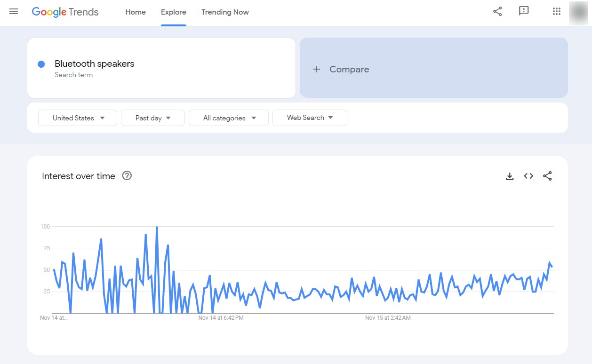Click the 100 value on chart axis
The height and width of the screenshot is (364, 592).
[x=45, y=227]
